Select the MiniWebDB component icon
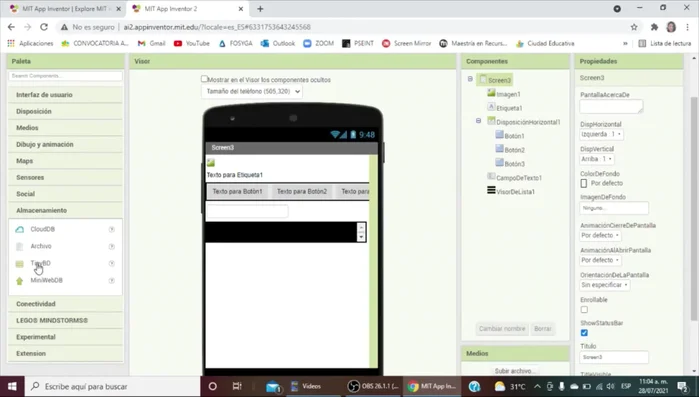Screen dimensions: 699x397 point(20,281)
